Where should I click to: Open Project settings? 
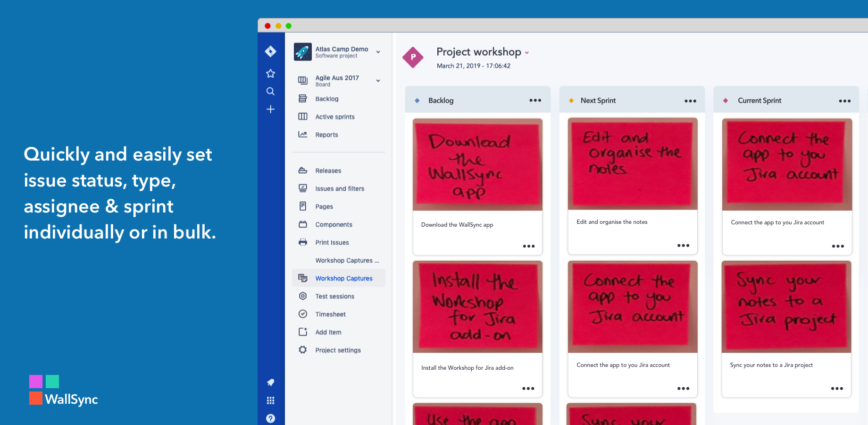tap(338, 350)
